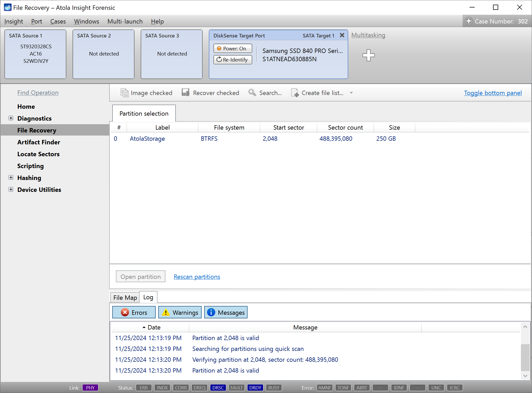The image size is (532, 393).
Task: Toggle the Warnings log filter off
Action: (x=180, y=312)
